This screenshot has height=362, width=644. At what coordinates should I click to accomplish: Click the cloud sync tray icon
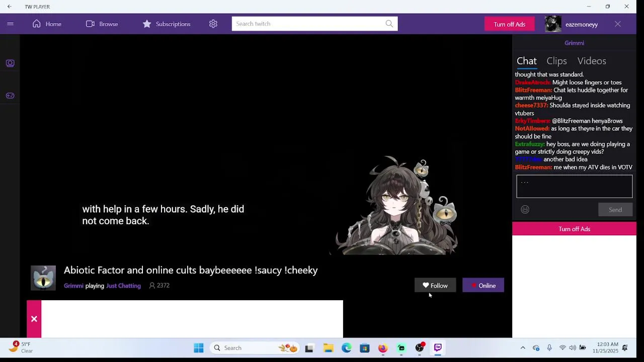click(x=536, y=348)
